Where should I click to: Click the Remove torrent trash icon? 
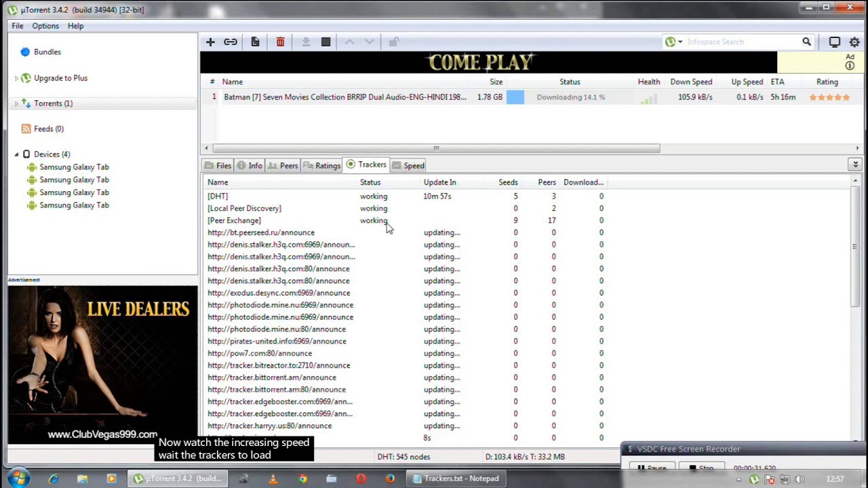point(280,42)
